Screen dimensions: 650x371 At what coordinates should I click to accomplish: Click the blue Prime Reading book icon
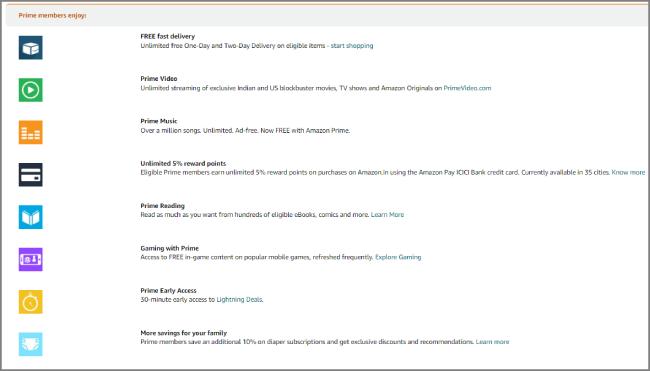[x=31, y=217]
